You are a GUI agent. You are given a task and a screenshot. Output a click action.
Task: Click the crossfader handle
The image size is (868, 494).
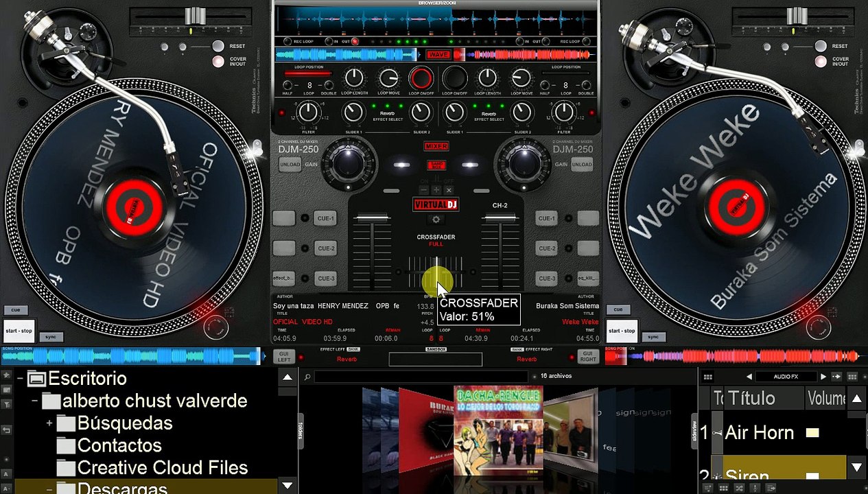click(x=436, y=273)
